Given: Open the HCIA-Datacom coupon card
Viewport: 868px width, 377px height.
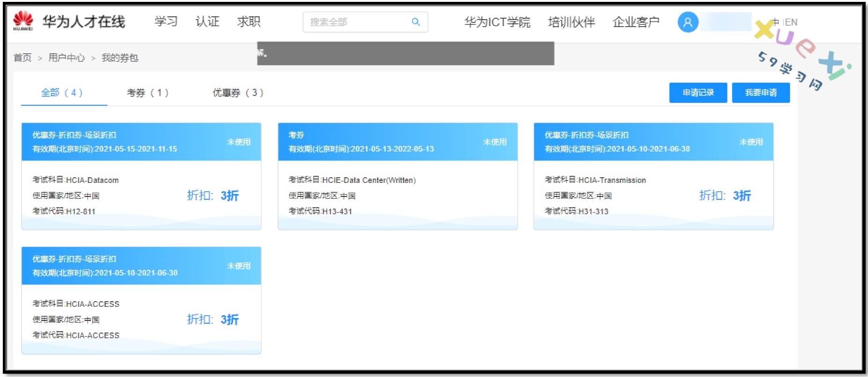Looking at the screenshot, I should 141,176.
